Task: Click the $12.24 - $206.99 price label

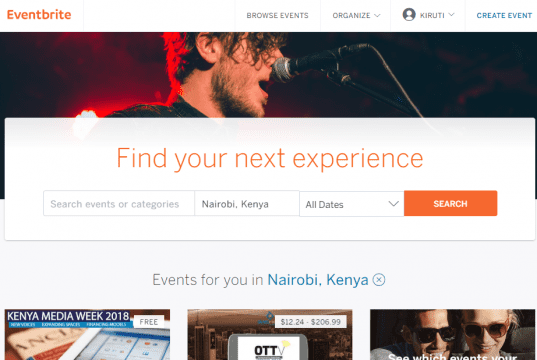Action: pyautogui.click(x=311, y=322)
